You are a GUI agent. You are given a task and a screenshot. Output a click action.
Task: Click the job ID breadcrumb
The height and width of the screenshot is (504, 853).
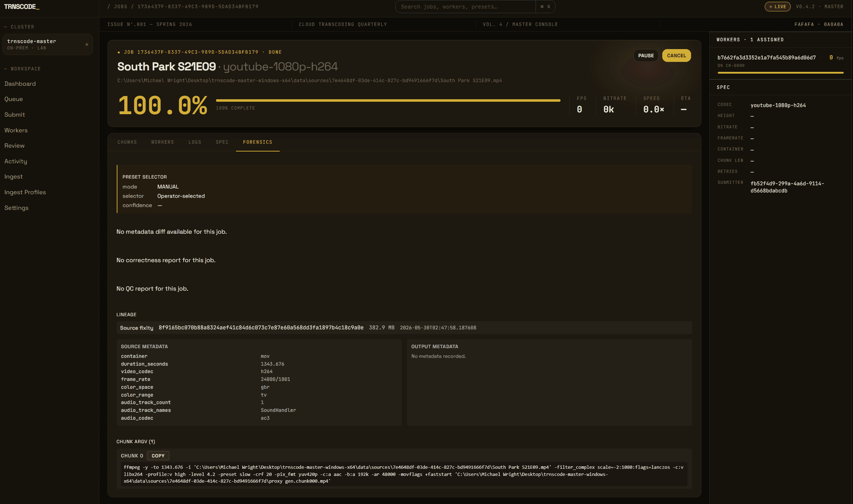(198, 6)
